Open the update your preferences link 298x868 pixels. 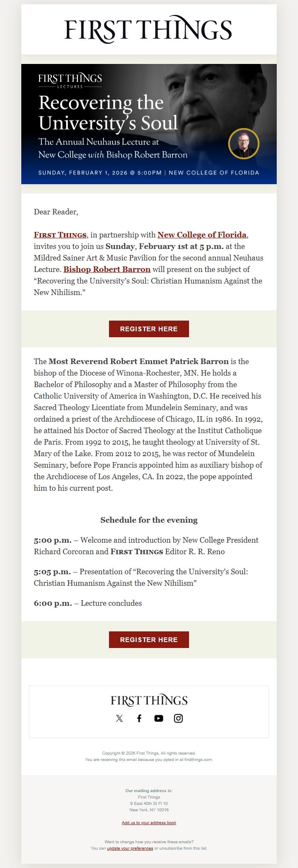click(130, 848)
